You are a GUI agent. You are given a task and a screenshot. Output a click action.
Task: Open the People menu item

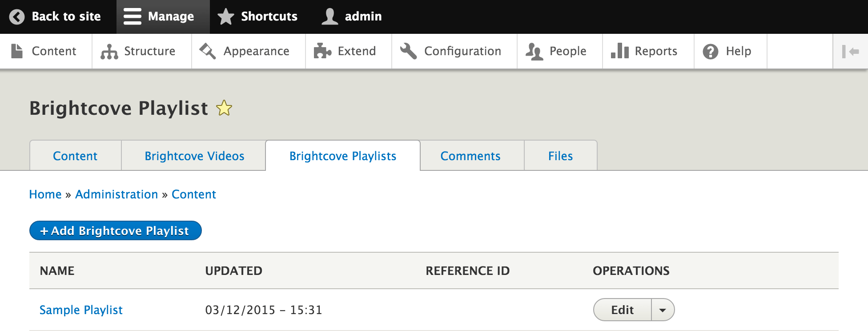click(x=560, y=51)
